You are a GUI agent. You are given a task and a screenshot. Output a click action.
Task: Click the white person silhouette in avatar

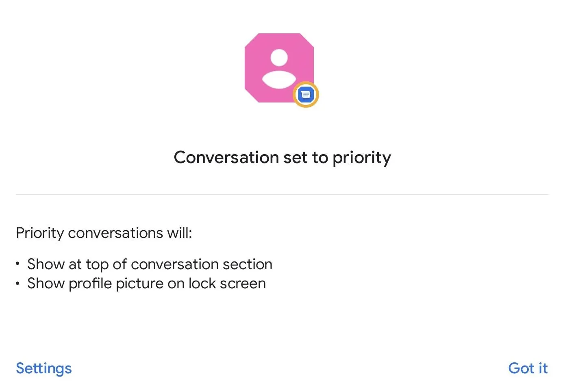pos(279,69)
